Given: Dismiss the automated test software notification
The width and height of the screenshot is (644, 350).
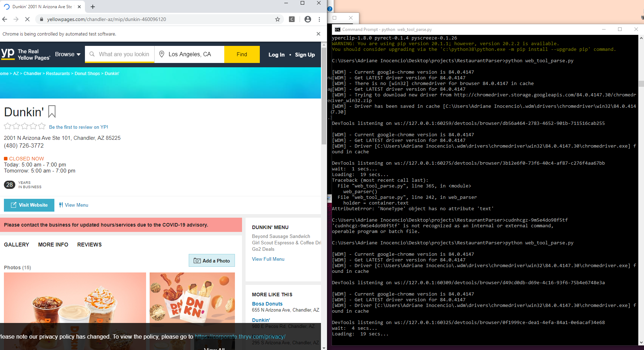Looking at the screenshot, I should point(318,34).
